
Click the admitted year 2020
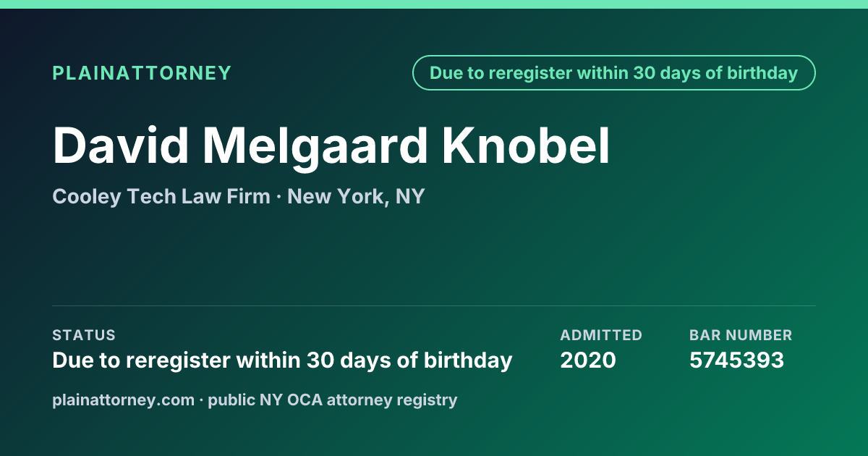(x=588, y=360)
